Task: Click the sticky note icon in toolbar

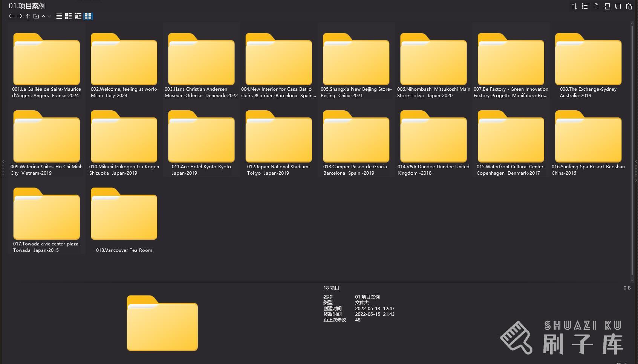Action: point(618,6)
